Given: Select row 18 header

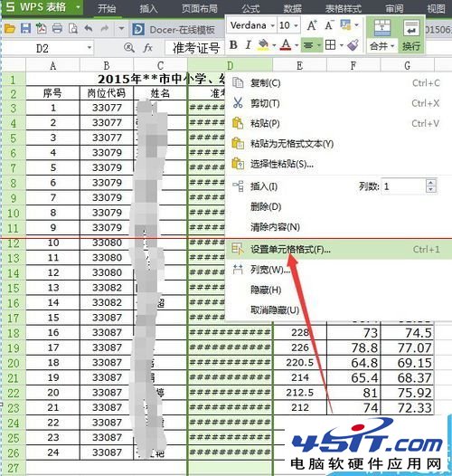Looking at the screenshot, I should pyautogui.click(x=14, y=333).
